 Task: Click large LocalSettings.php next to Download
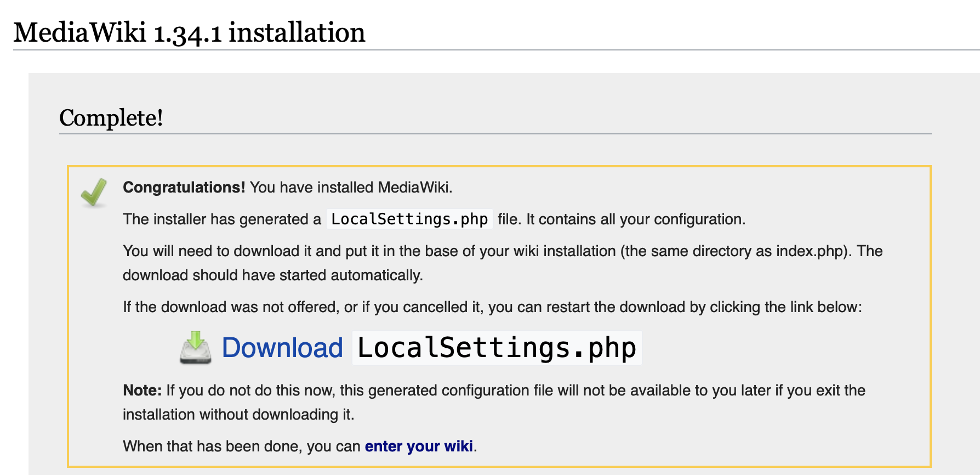(x=497, y=348)
